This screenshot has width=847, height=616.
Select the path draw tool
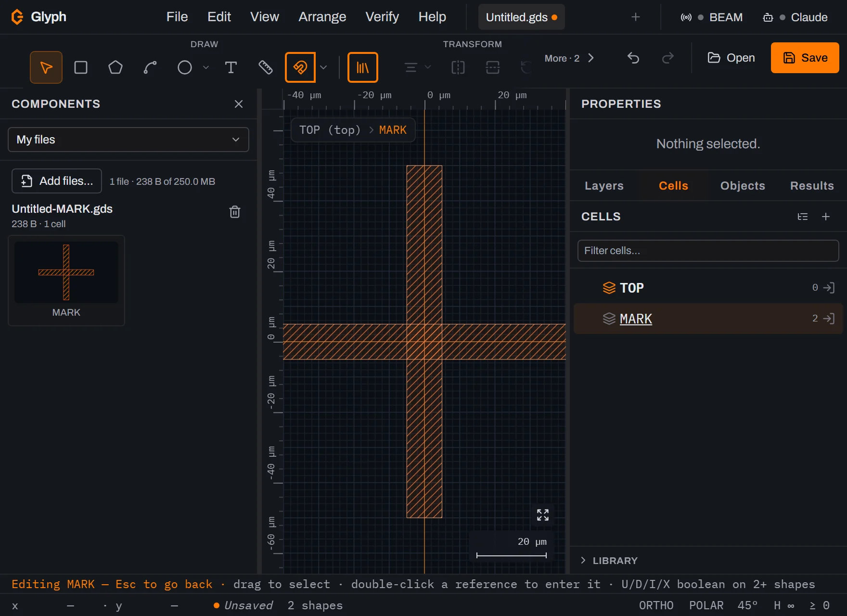pos(150,67)
